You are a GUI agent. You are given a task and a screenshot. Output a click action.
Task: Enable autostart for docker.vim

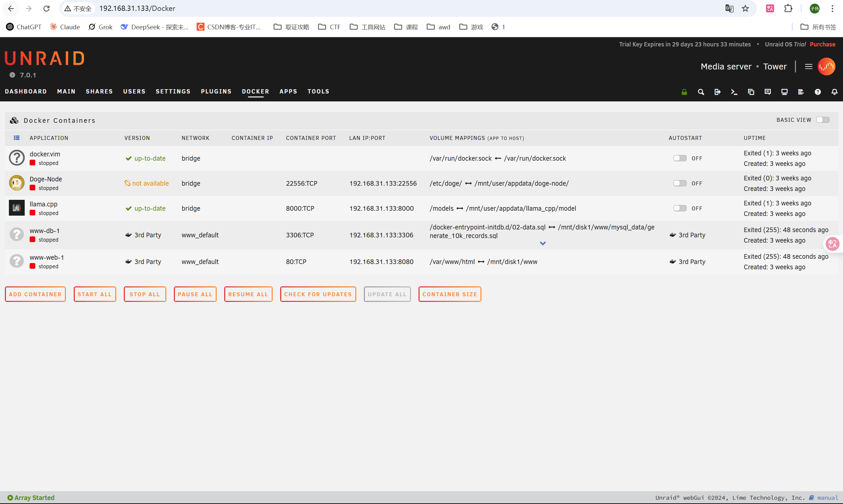(680, 158)
